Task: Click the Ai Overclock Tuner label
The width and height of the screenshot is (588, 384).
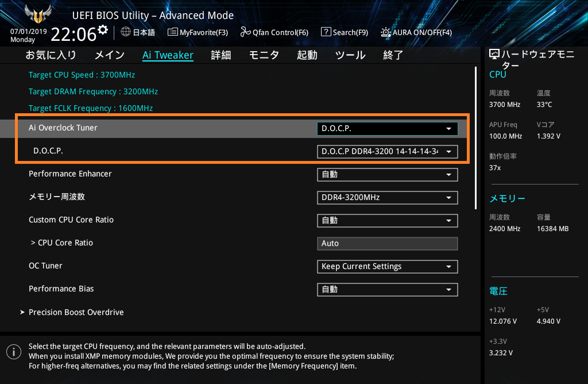Action: click(63, 128)
